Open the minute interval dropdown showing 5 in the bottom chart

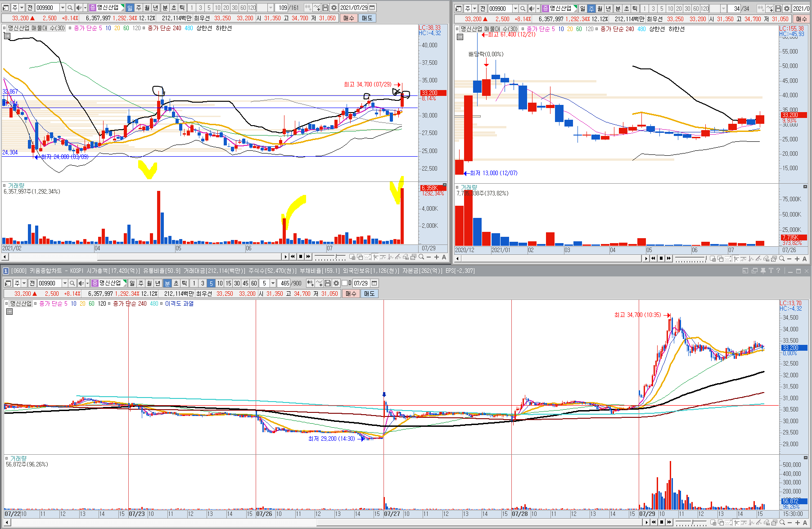(273, 283)
